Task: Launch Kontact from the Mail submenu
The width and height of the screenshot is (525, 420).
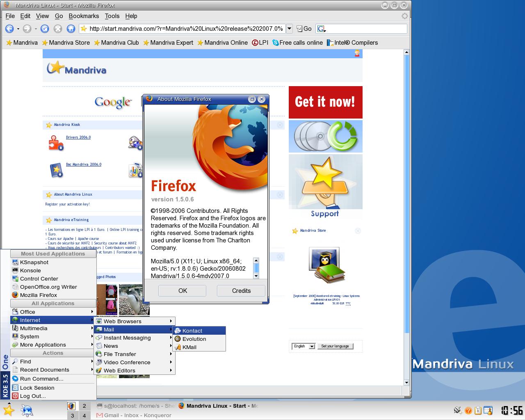Action: pyautogui.click(x=199, y=331)
